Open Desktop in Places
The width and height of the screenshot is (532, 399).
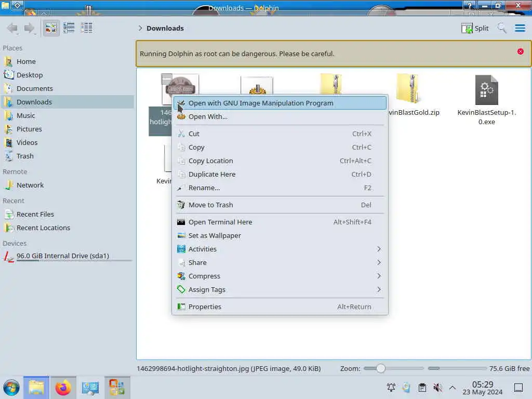pyautogui.click(x=67, y=75)
